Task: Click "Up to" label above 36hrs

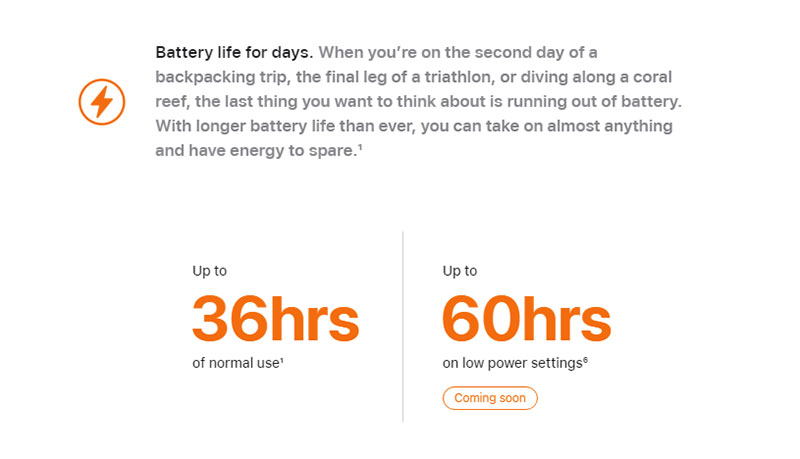Action: click(x=209, y=271)
